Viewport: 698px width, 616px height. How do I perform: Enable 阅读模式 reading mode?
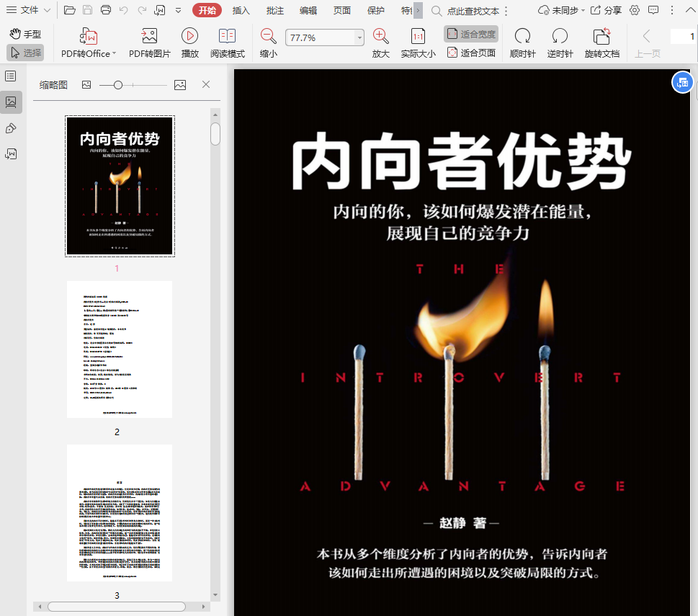tap(228, 43)
